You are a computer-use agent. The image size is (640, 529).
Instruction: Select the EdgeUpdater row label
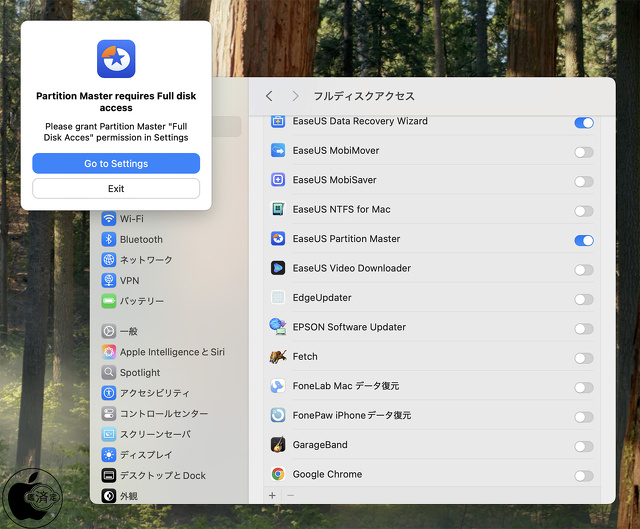[x=322, y=298]
